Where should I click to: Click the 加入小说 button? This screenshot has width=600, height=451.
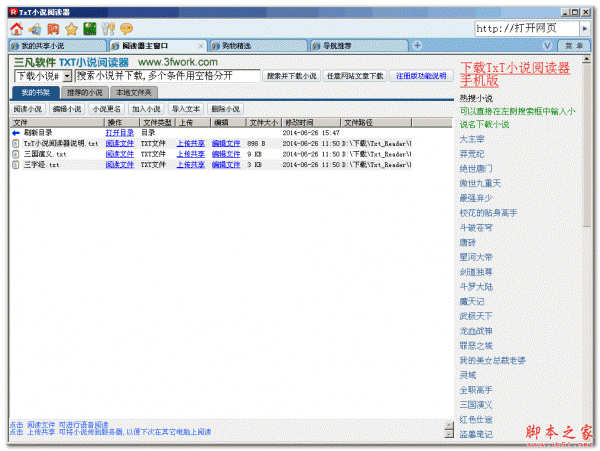[x=146, y=109]
